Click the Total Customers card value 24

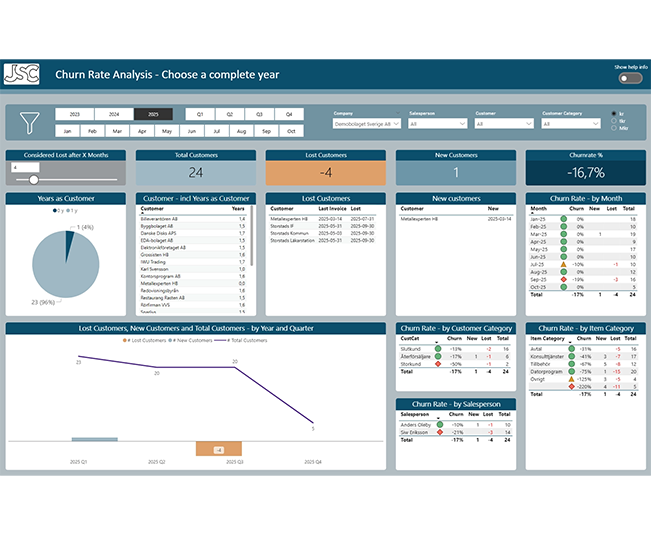tap(196, 172)
